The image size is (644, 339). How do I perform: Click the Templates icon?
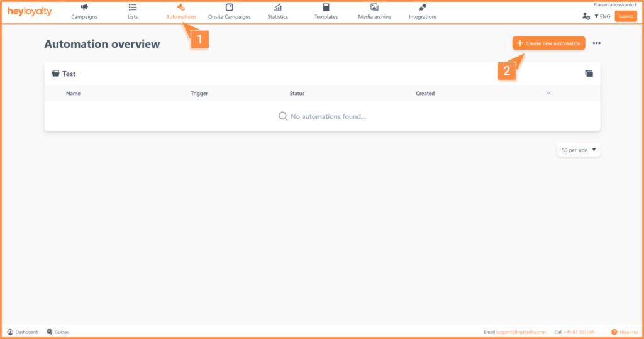tap(326, 8)
